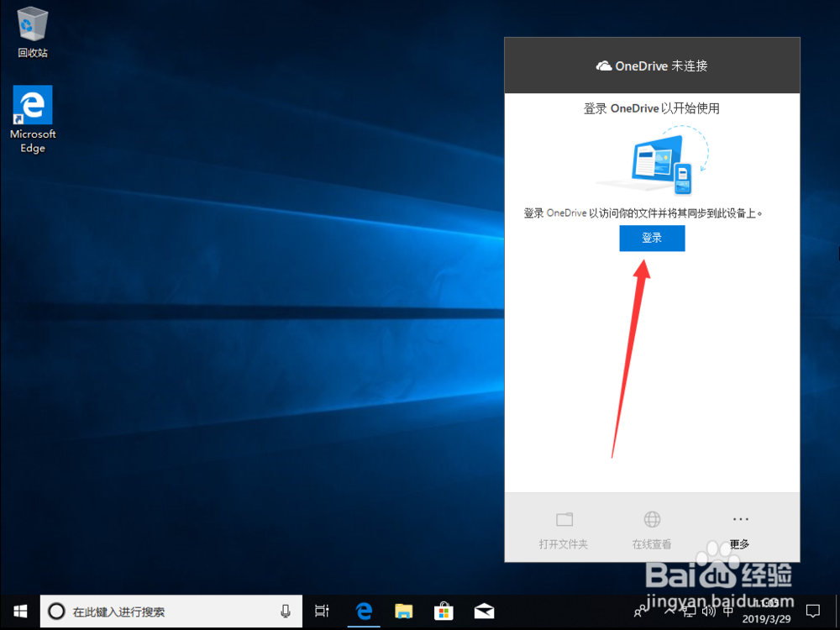Switch input method via 中 indicator
840x630 pixels.
[728, 612]
